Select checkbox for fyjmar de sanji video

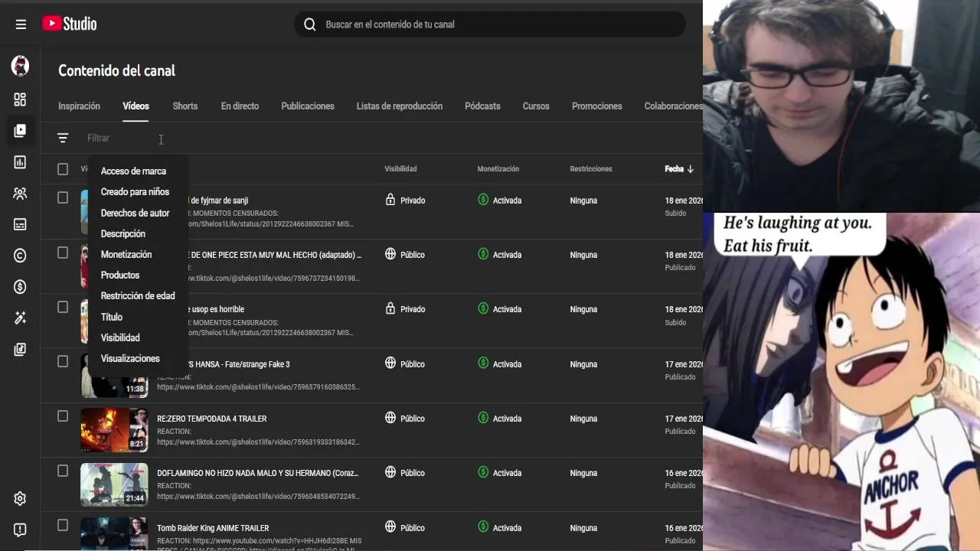coord(63,197)
